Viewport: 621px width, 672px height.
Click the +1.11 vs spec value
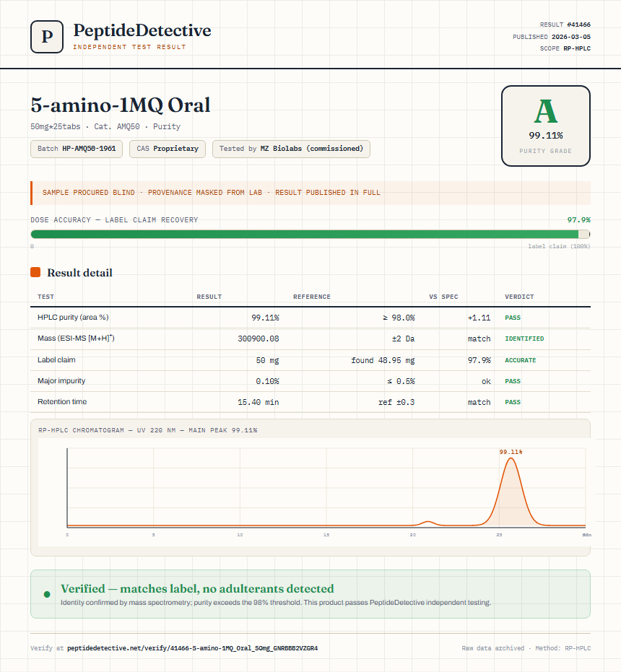[x=479, y=318]
